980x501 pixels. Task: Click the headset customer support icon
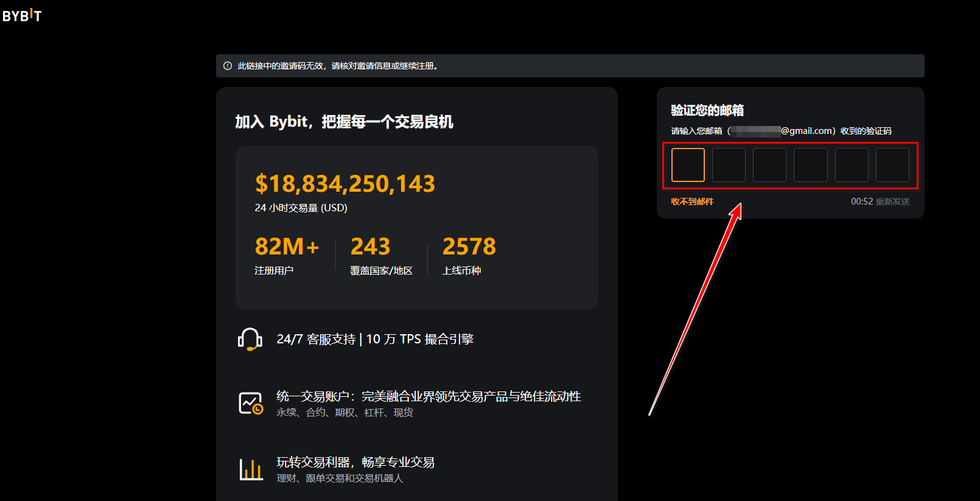[250, 340]
